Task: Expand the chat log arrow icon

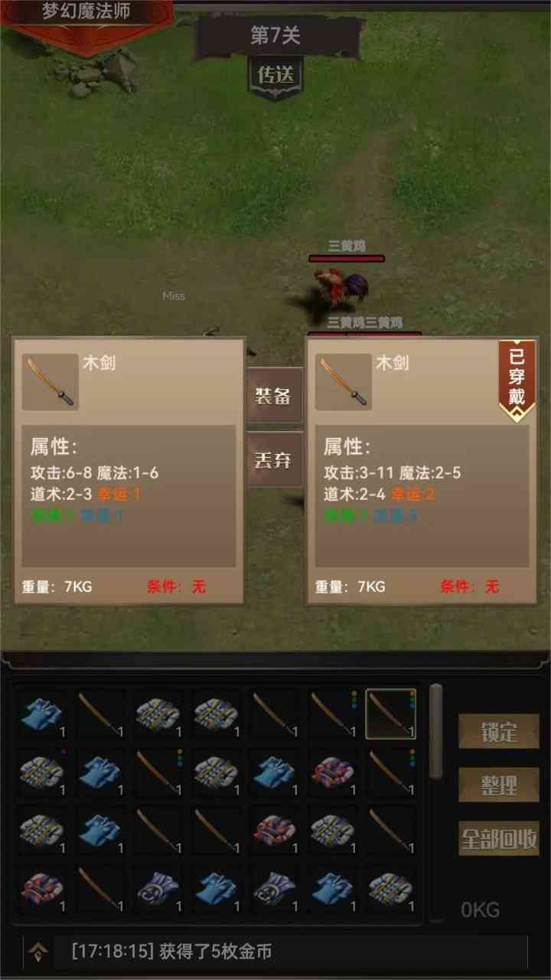Action: 37,952
